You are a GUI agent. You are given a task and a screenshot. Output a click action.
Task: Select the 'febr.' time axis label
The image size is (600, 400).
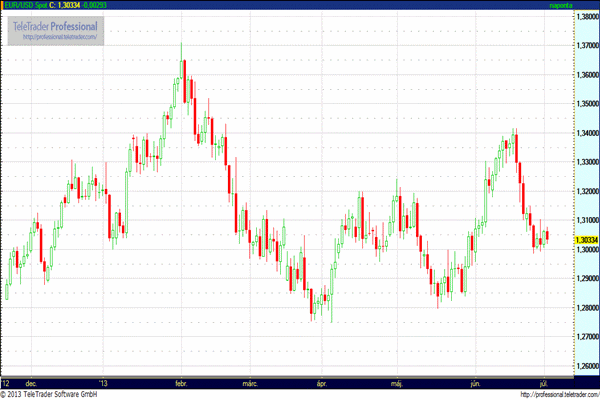tap(181, 383)
